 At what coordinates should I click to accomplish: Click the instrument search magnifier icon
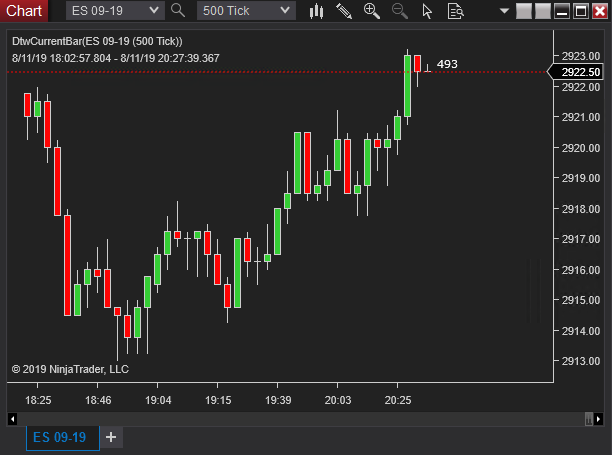178,11
